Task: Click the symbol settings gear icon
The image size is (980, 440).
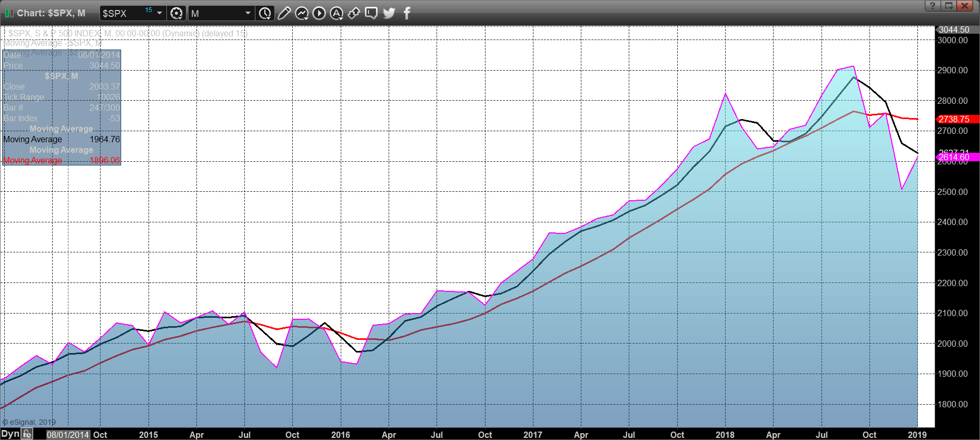Action: click(x=176, y=13)
